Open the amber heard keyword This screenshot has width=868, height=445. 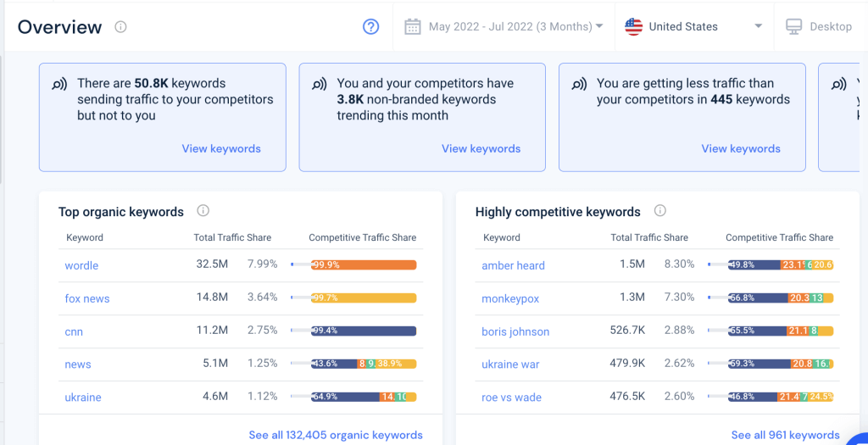click(x=513, y=265)
